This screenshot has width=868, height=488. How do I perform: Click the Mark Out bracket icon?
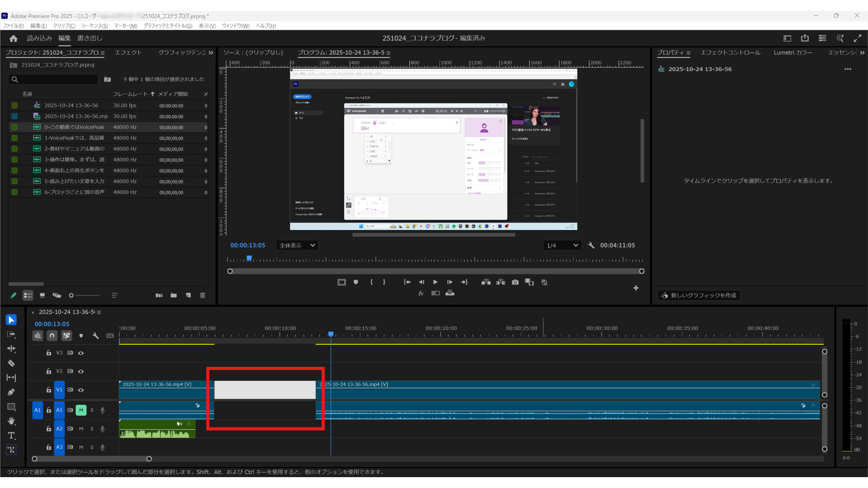(x=384, y=282)
